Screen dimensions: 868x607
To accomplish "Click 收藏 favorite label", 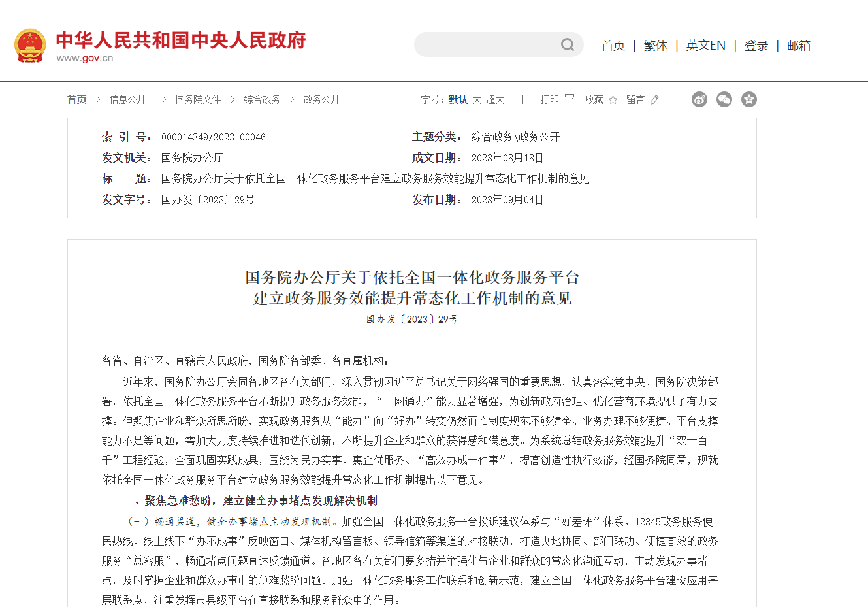I will tap(594, 99).
